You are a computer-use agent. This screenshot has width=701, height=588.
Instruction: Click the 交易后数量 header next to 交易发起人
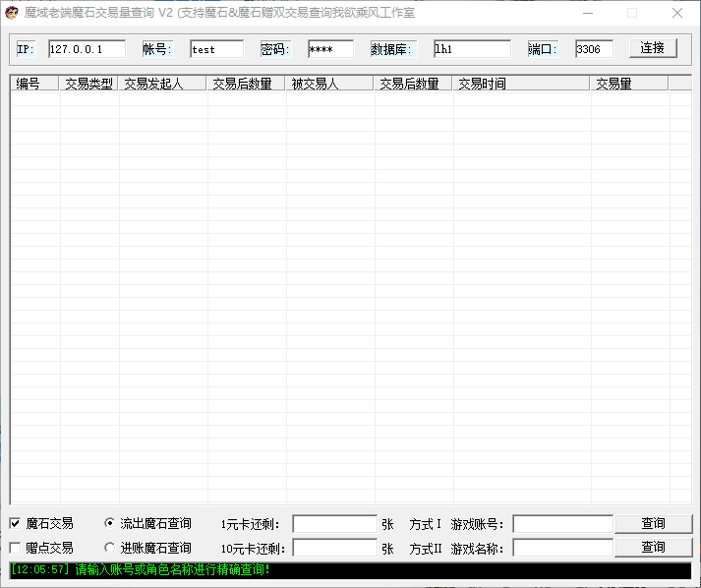coord(246,84)
